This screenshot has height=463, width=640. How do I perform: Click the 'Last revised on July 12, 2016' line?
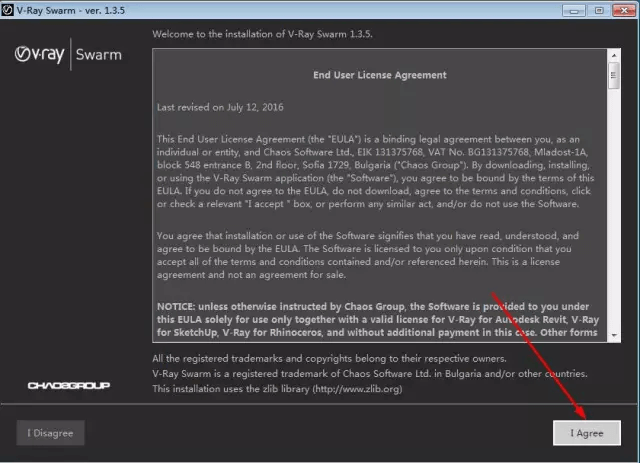[x=220, y=107]
